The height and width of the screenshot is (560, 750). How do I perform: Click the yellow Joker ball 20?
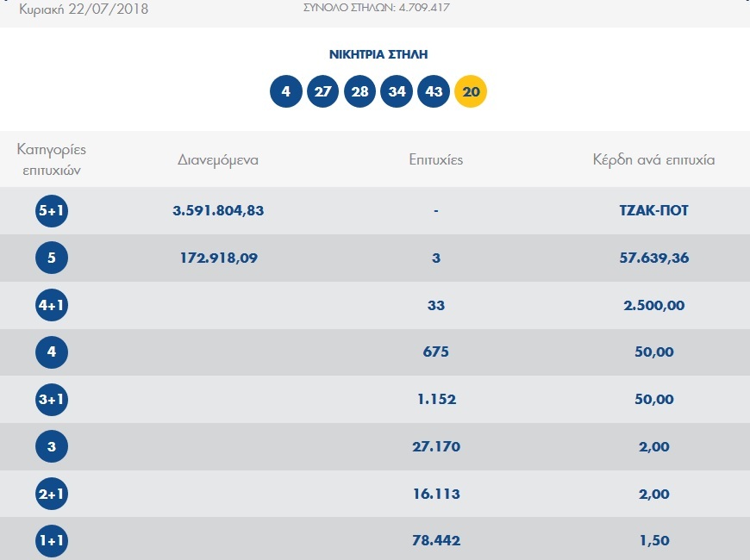coord(471,91)
